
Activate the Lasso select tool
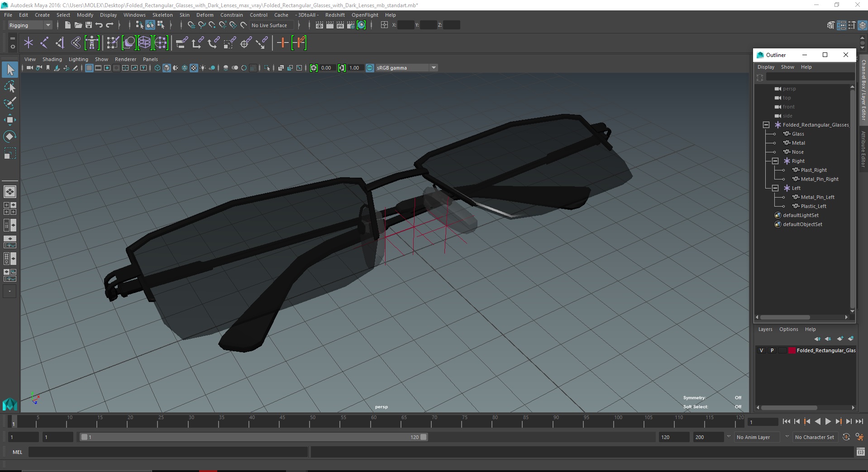10,86
